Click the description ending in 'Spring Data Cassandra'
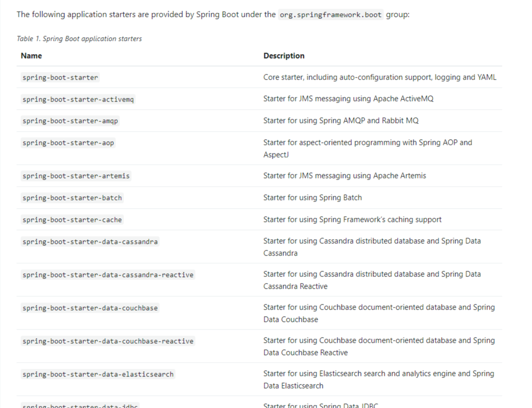The image size is (532, 408). [x=372, y=247]
